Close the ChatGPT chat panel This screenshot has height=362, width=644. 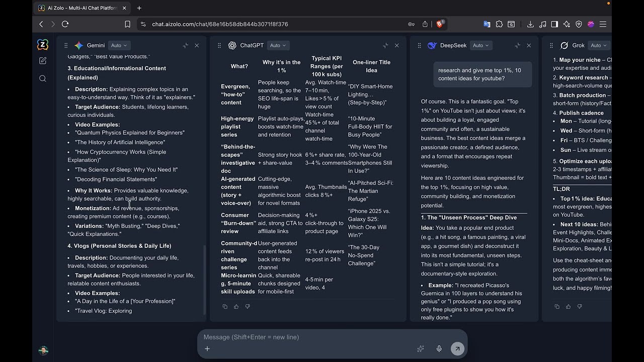pos(397,45)
